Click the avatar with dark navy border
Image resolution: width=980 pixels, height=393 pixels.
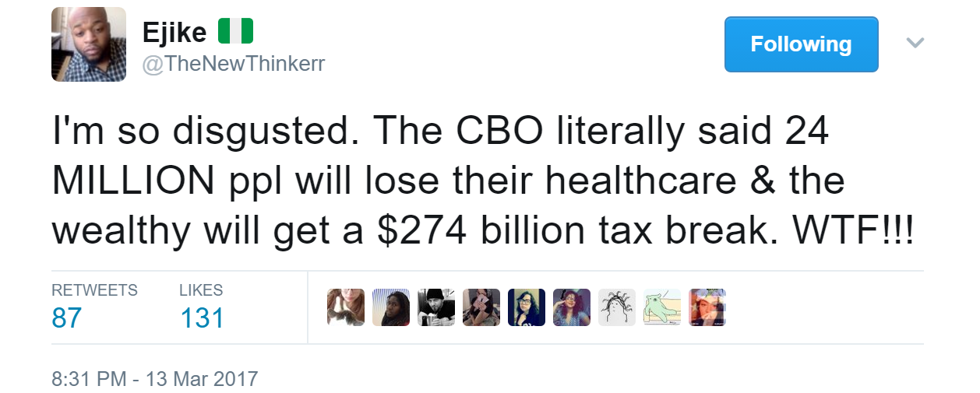pyautogui.click(x=527, y=307)
